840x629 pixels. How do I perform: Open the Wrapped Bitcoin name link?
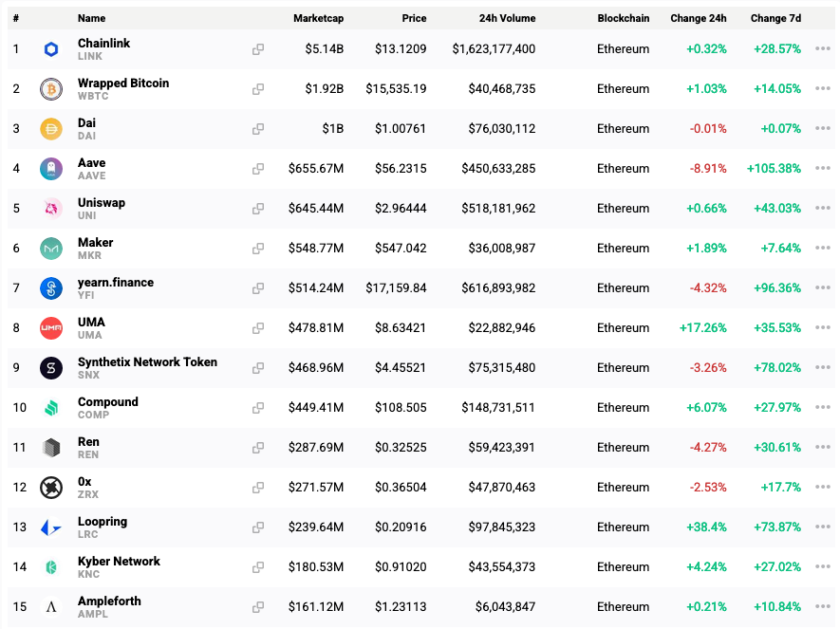[123, 83]
